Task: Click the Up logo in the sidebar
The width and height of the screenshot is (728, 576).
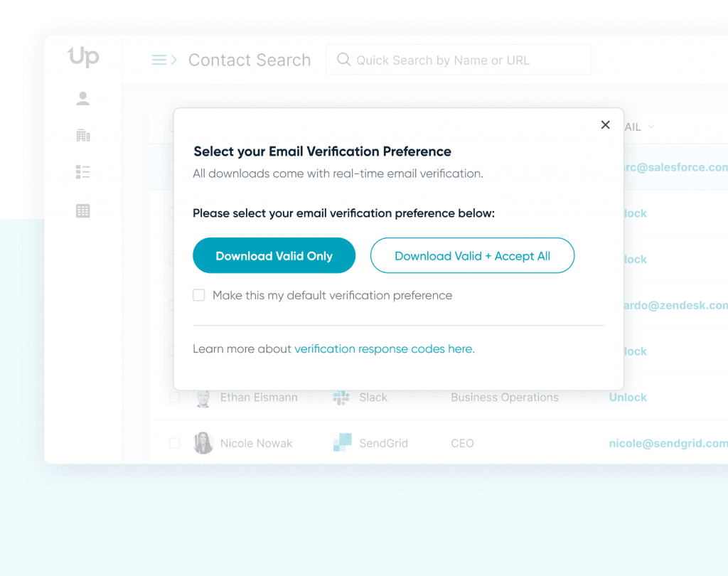Action: (82, 57)
